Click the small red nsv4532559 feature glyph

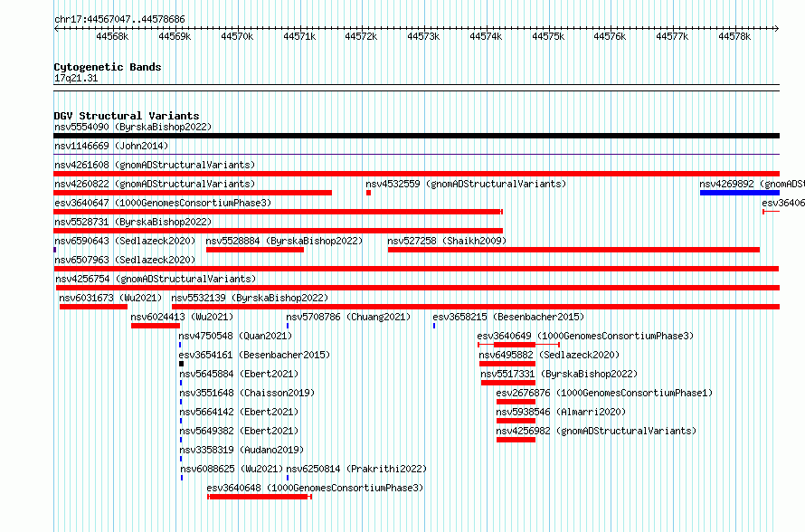(369, 193)
